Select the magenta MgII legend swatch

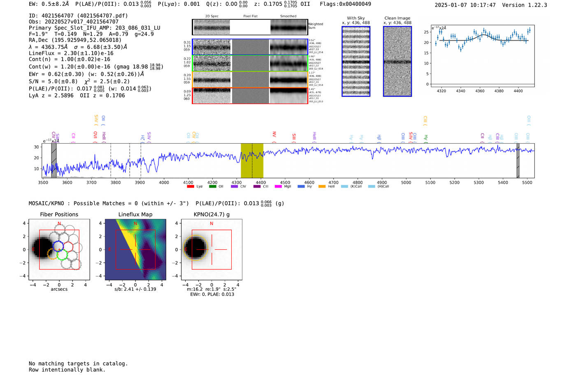[278, 186]
